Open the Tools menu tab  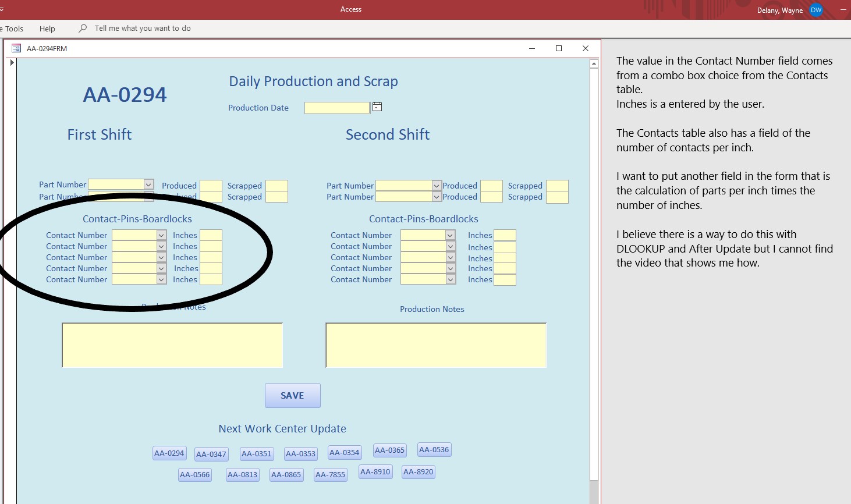click(13, 29)
